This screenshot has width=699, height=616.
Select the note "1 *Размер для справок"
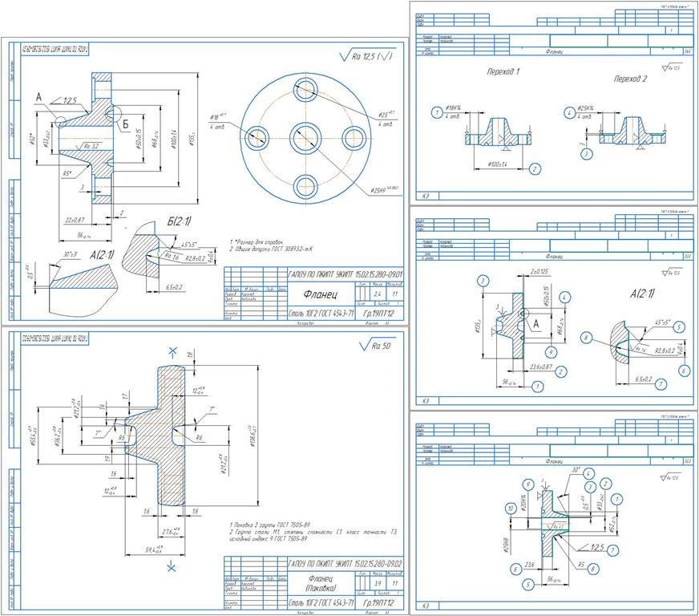[x=257, y=241]
